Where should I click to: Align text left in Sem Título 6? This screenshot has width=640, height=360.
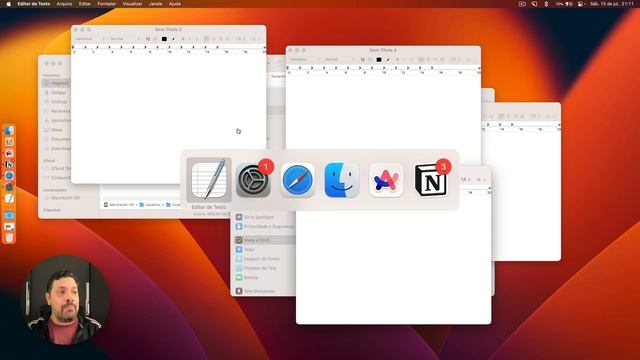421,60
